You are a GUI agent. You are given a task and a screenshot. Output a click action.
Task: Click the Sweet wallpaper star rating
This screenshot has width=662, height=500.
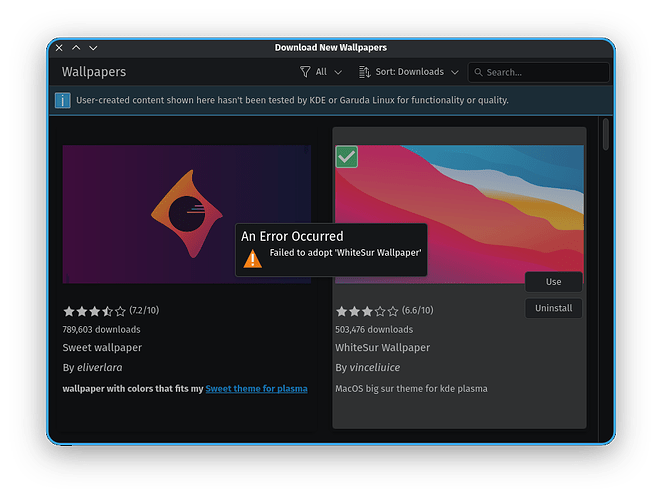94,311
